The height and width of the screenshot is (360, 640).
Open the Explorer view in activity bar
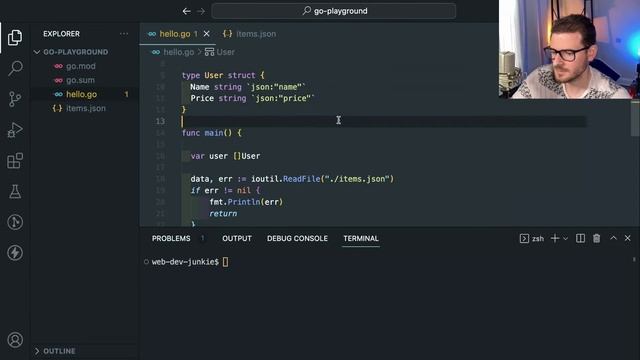pos(15,38)
